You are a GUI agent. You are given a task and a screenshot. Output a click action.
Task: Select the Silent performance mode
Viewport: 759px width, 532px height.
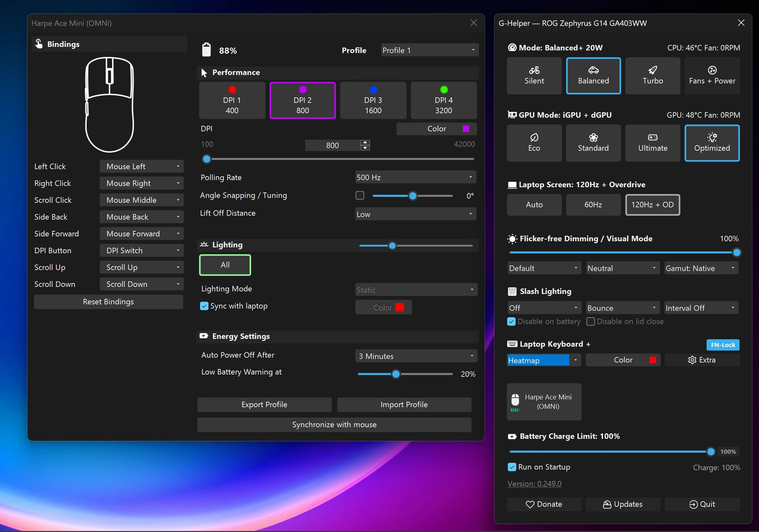pos(534,76)
